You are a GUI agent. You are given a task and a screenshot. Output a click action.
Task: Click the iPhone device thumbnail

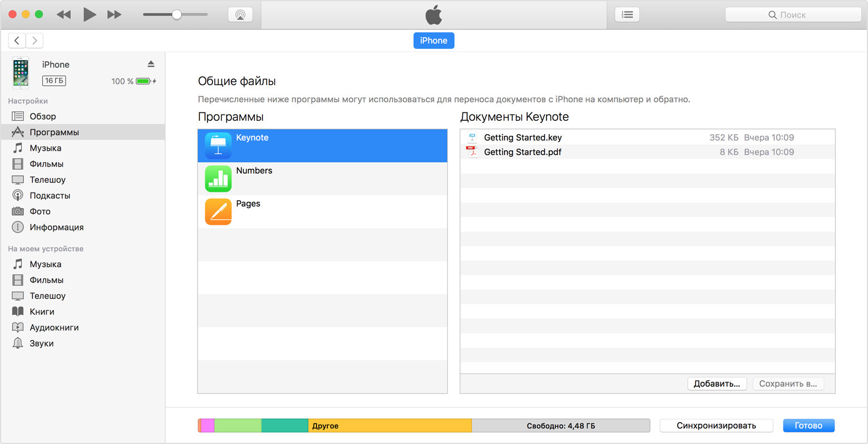point(21,73)
